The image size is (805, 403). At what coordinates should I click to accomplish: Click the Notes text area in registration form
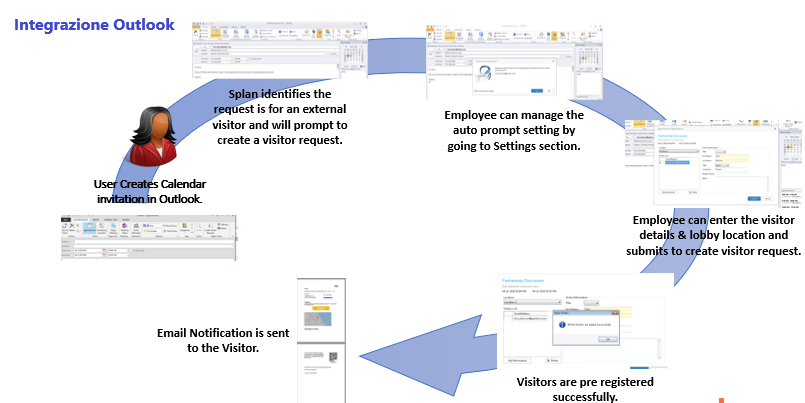tap(742, 184)
